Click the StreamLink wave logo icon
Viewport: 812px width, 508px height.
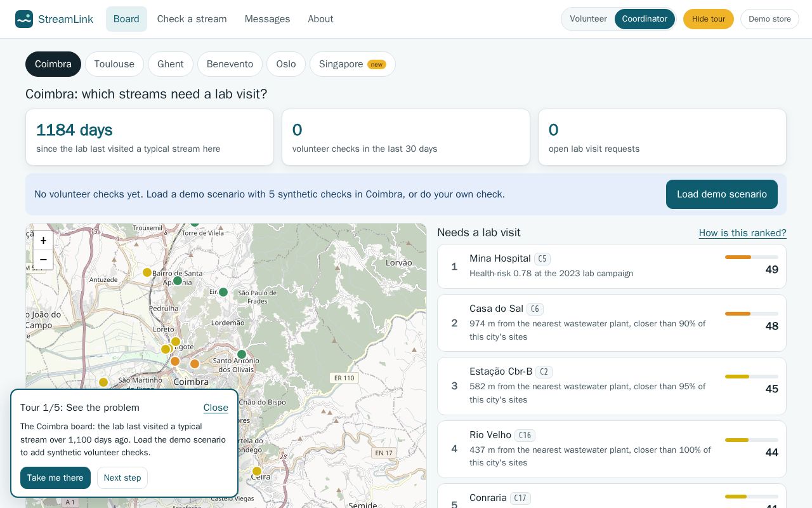24,19
